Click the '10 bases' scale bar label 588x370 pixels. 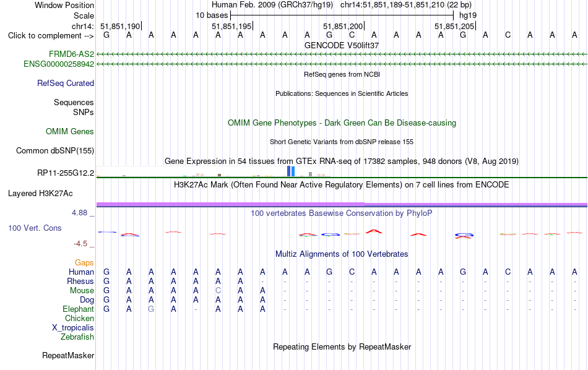point(212,15)
